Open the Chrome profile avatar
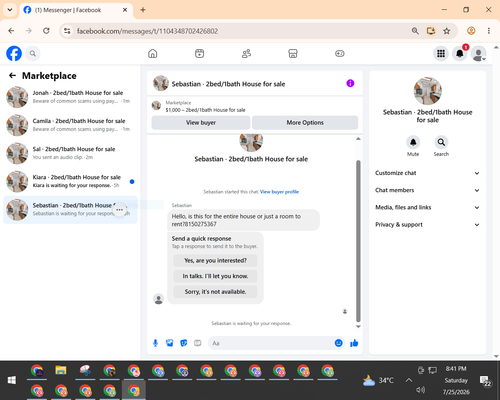Screen dimensions: 500x400 [471, 31]
